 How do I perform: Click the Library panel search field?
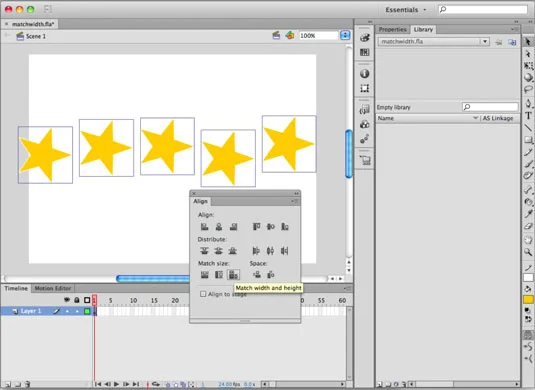click(490, 107)
